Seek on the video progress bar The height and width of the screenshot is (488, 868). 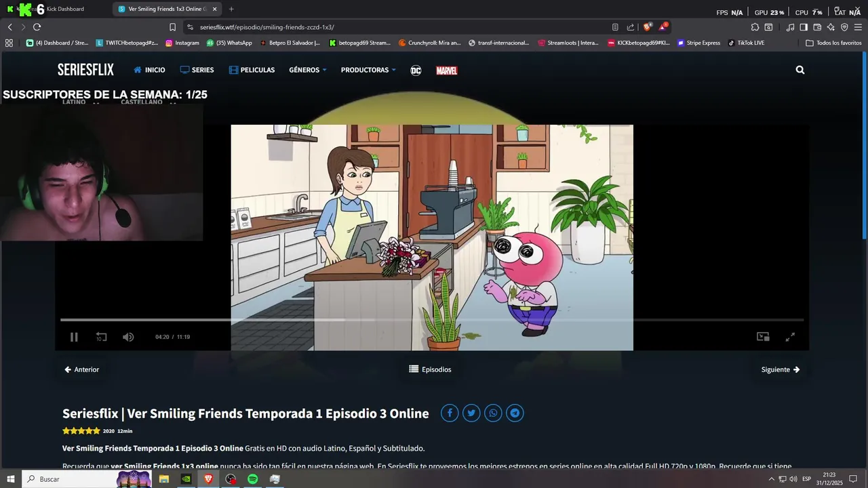coord(432,320)
